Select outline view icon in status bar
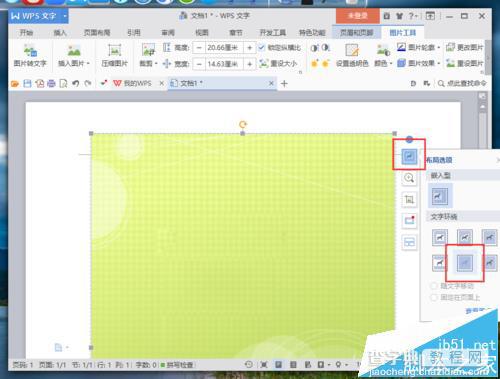 (x=293, y=364)
